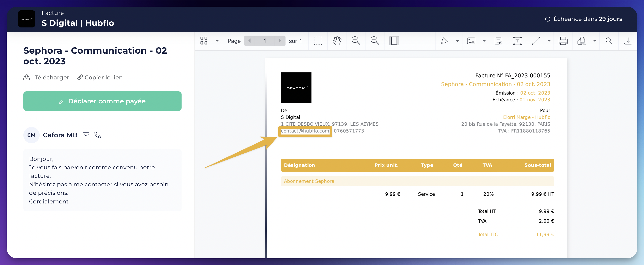Zoom out of the invoice document
644x265 pixels.
click(x=356, y=41)
